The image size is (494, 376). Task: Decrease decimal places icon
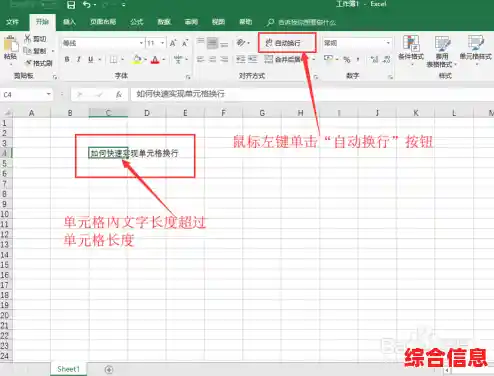386,60
